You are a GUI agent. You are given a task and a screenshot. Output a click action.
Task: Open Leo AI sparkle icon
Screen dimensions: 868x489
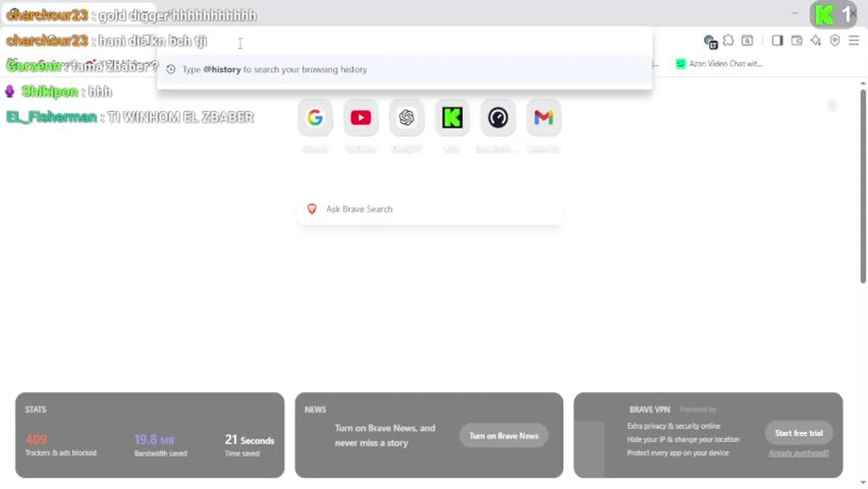816,41
